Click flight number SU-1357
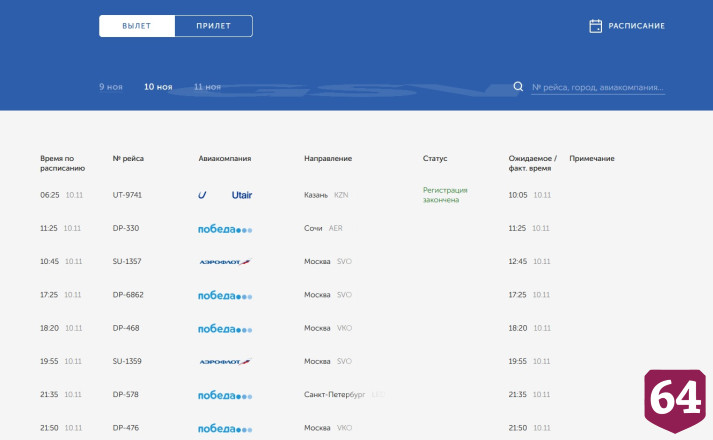The width and height of the screenshot is (713, 440). point(127,261)
